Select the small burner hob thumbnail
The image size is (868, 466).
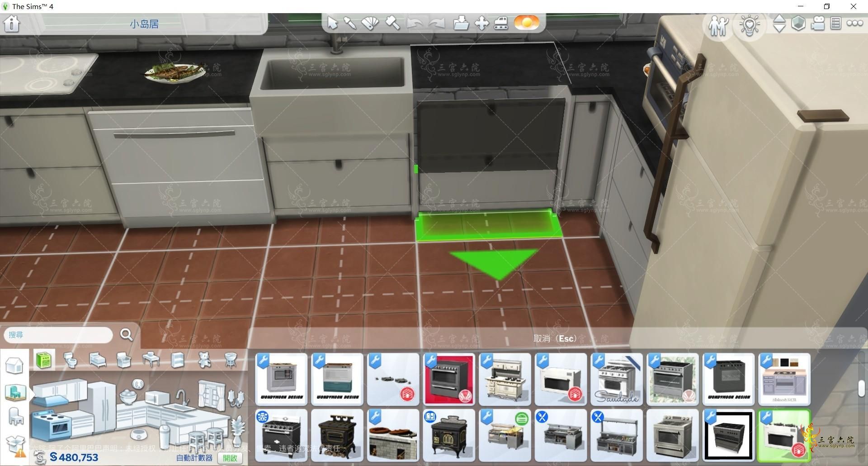click(x=393, y=379)
